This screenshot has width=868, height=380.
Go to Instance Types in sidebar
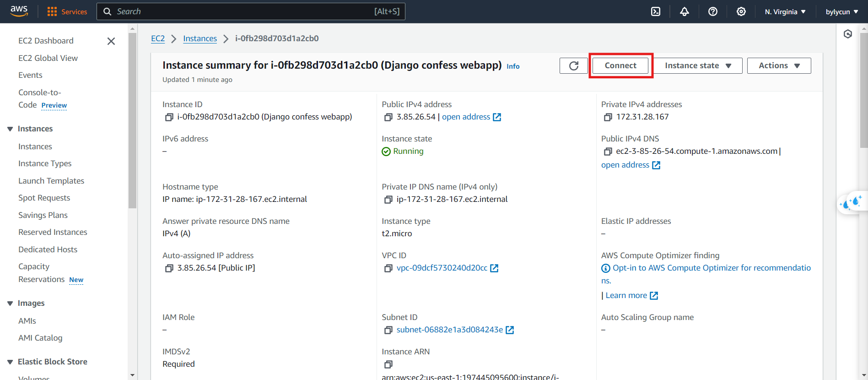pyautogui.click(x=45, y=163)
